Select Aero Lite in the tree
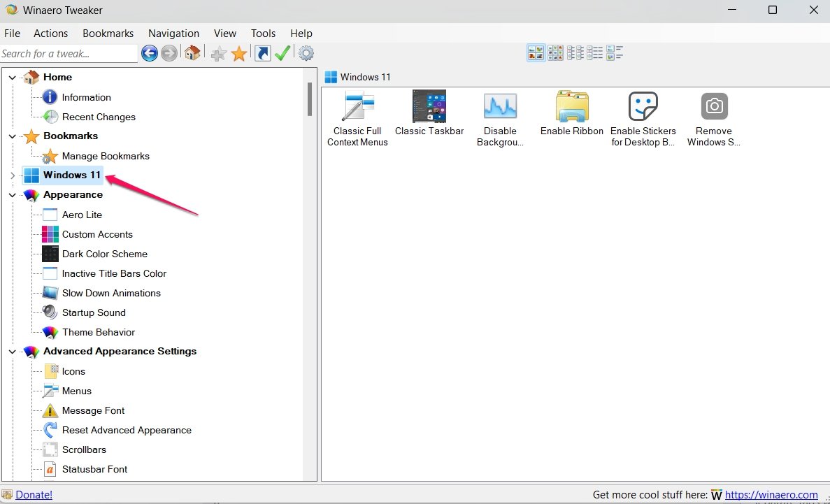Viewport: 830px width, 504px height. tap(82, 215)
